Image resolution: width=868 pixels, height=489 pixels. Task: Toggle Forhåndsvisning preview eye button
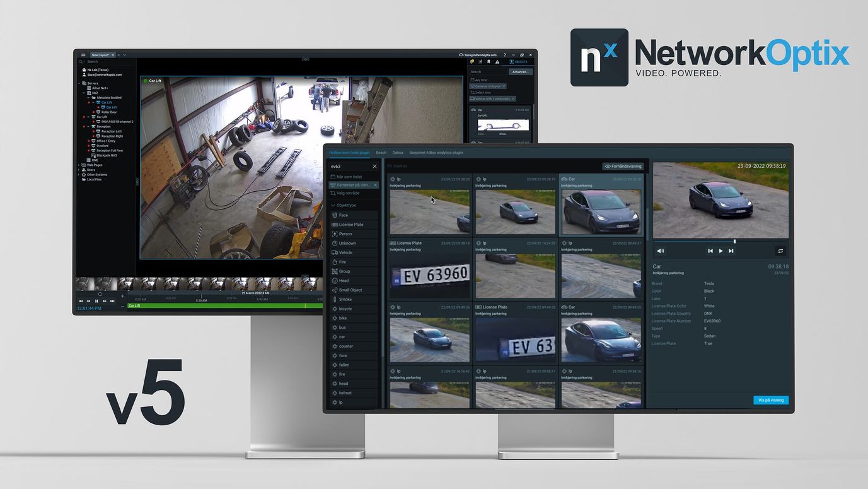pyautogui.click(x=623, y=167)
